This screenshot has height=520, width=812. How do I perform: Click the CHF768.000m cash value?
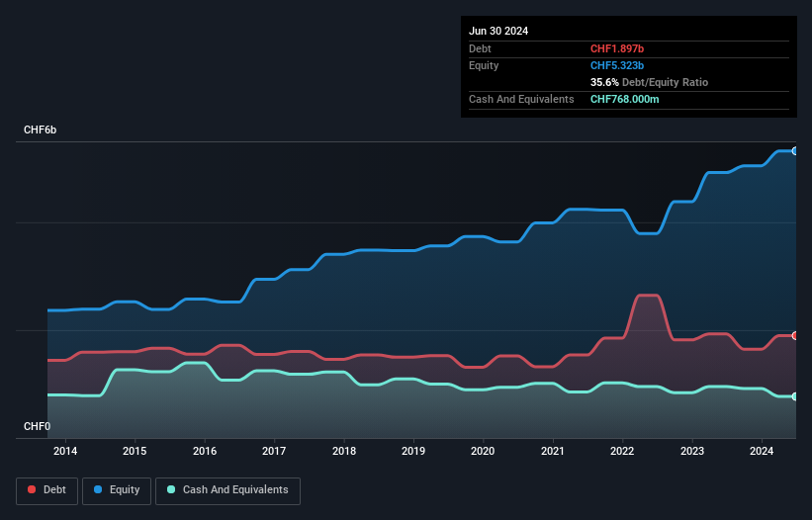point(624,99)
